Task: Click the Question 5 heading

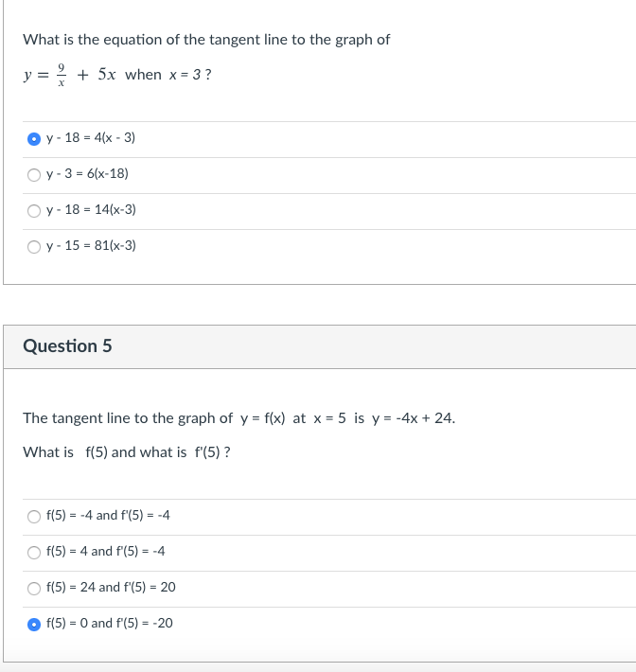Action: (67, 345)
